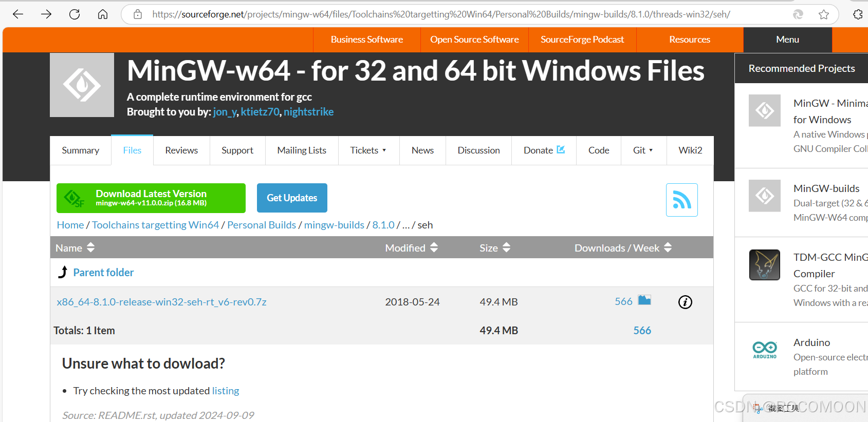Open the dark Menu button

(x=787, y=40)
